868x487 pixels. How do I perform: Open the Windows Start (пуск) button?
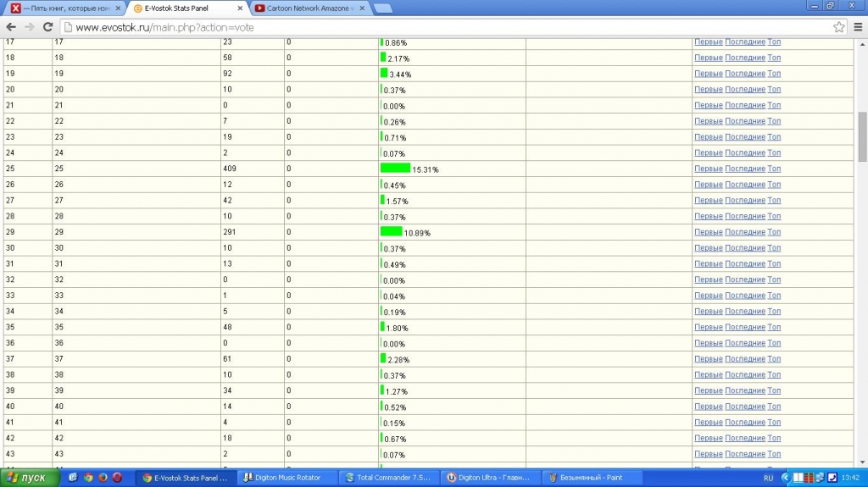click(x=31, y=478)
